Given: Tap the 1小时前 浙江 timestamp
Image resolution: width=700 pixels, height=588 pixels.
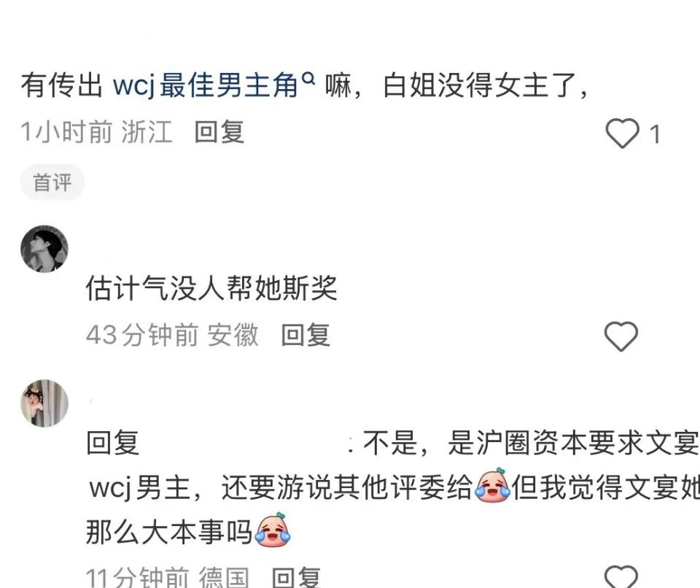Looking at the screenshot, I should tap(97, 132).
